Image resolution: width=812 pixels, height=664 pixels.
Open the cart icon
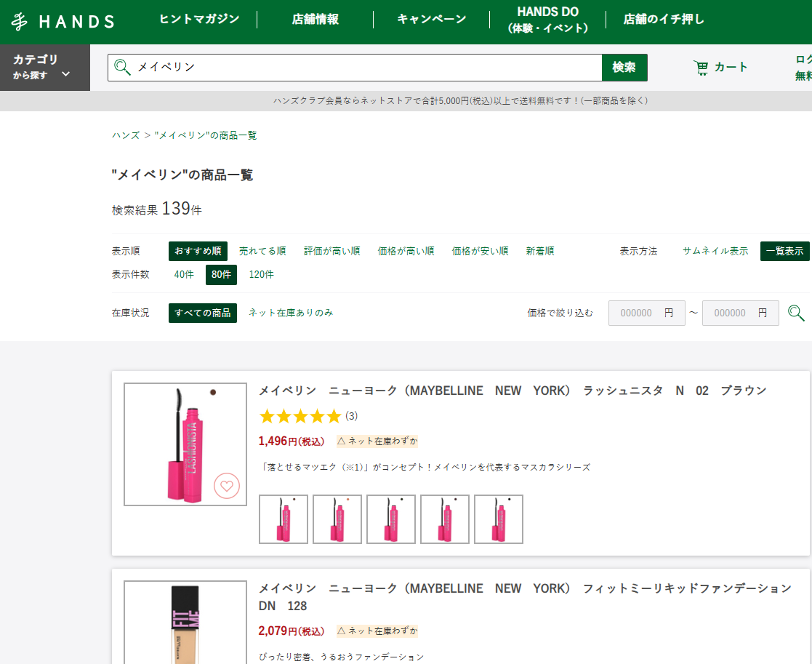[702, 68]
